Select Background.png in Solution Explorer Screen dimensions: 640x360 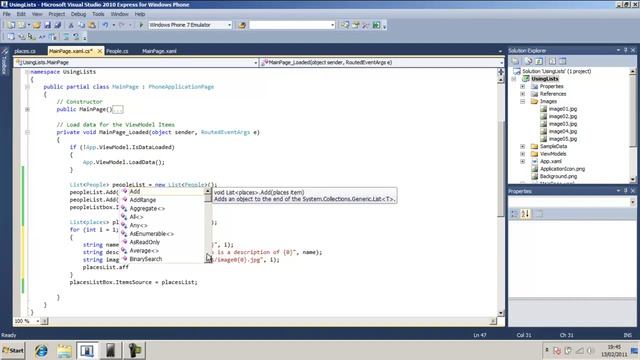tap(558, 176)
